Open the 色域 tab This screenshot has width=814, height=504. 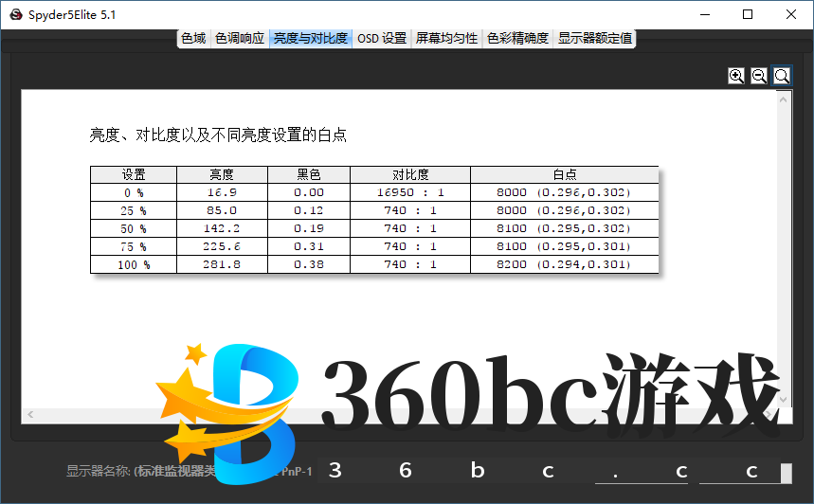click(193, 39)
